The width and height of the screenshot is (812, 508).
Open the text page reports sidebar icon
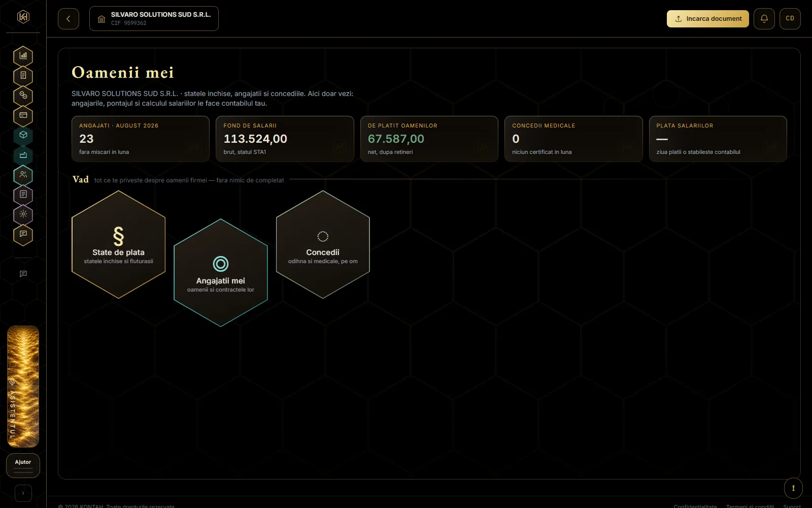tap(23, 195)
